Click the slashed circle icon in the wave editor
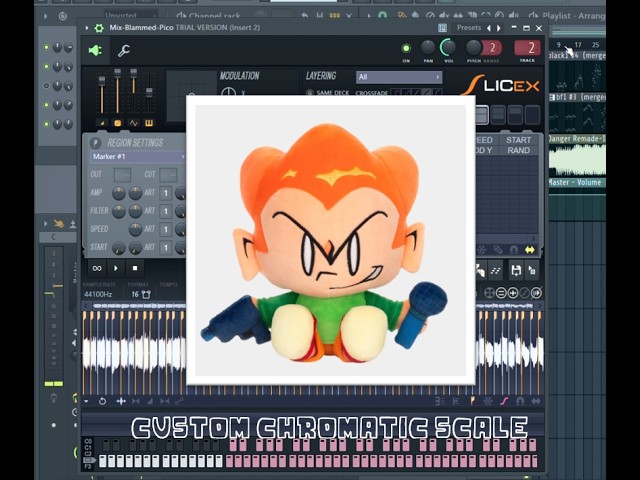640x480 pixels. [x=524, y=293]
